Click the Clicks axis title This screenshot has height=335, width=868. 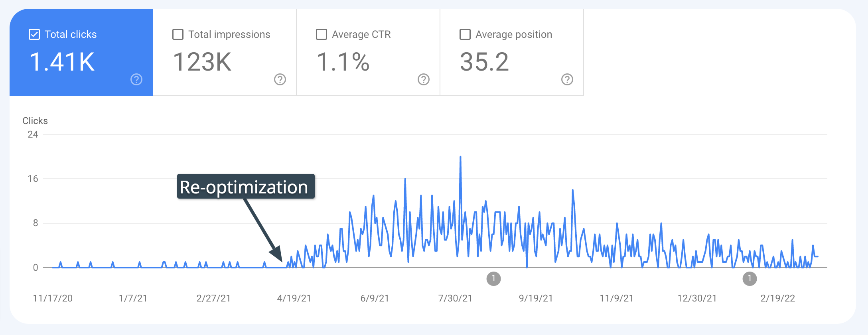click(35, 121)
